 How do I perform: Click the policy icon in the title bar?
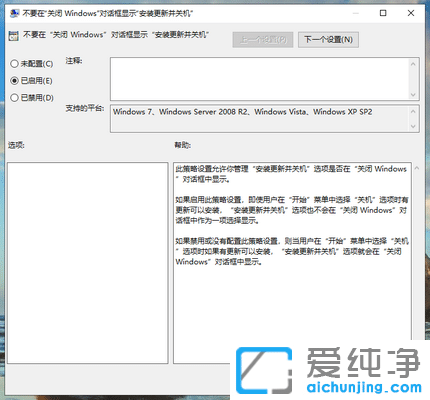(x=14, y=13)
